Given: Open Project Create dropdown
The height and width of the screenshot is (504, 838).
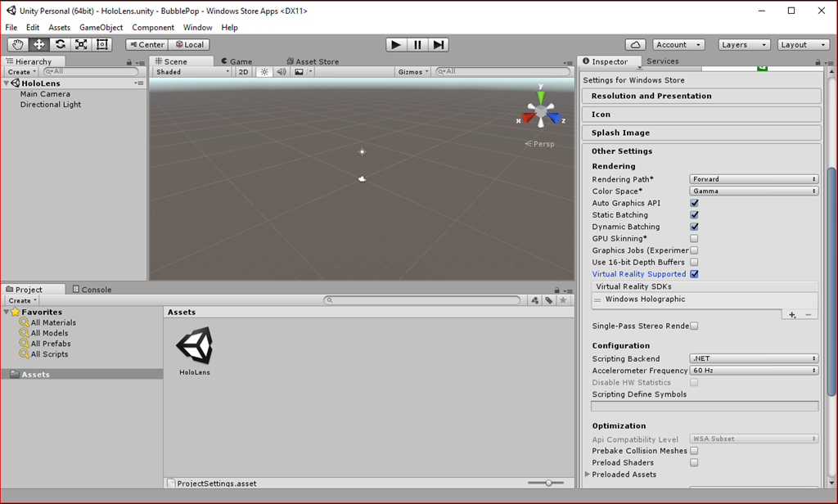Looking at the screenshot, I should pyautogui.click(x=22, y=300).
